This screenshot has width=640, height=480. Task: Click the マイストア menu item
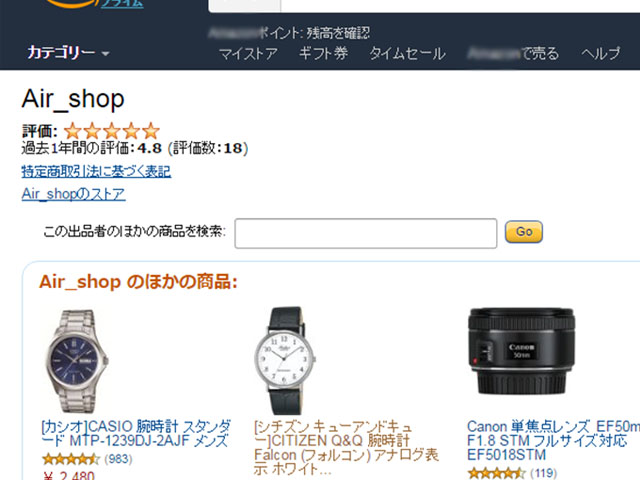tap(248, 53)
